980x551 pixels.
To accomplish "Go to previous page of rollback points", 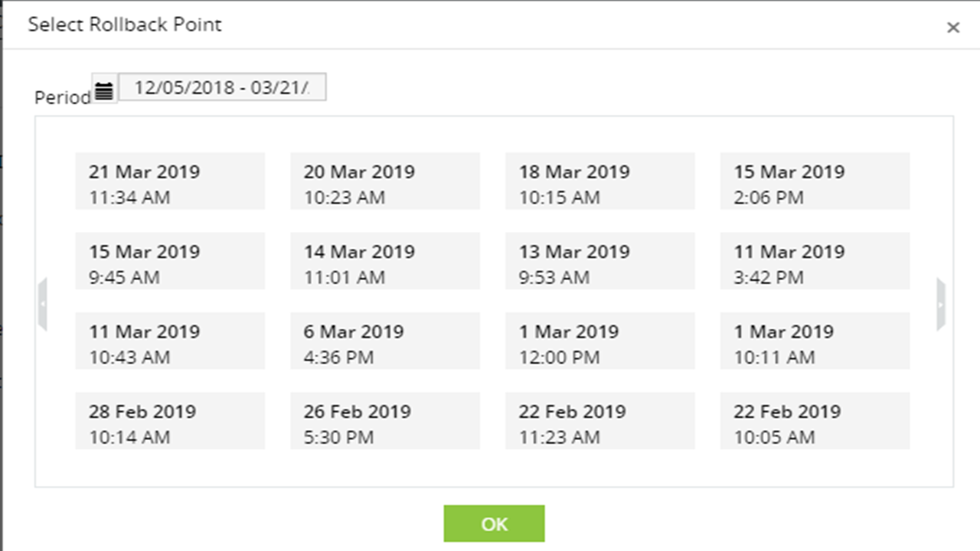I will click(43, 304).
